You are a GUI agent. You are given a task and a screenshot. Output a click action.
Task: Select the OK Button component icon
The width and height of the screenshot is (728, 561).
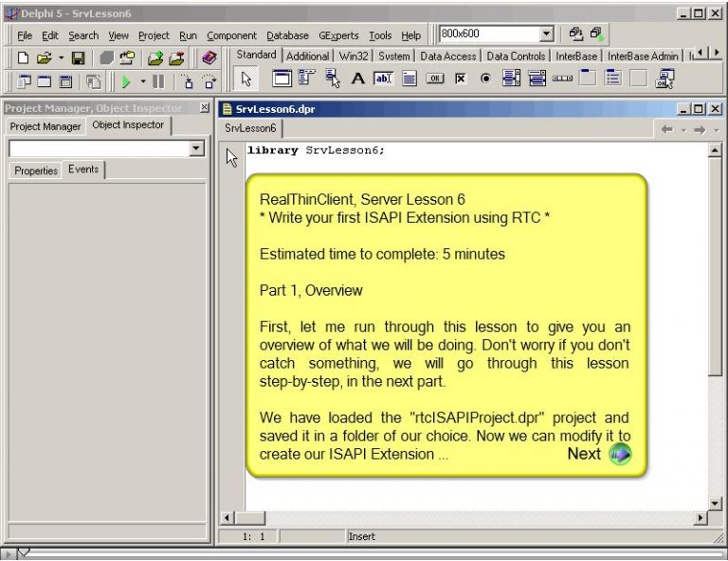434,79
